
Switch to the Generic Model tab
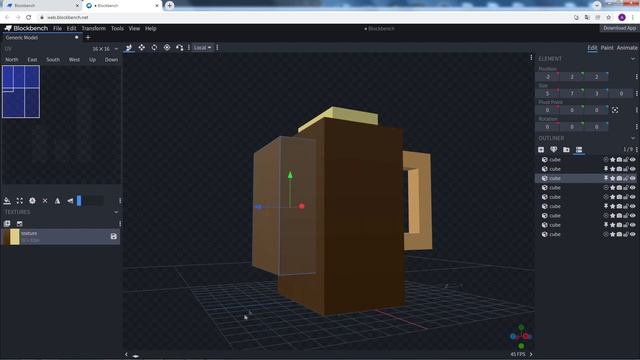click(x=41, y=38)
